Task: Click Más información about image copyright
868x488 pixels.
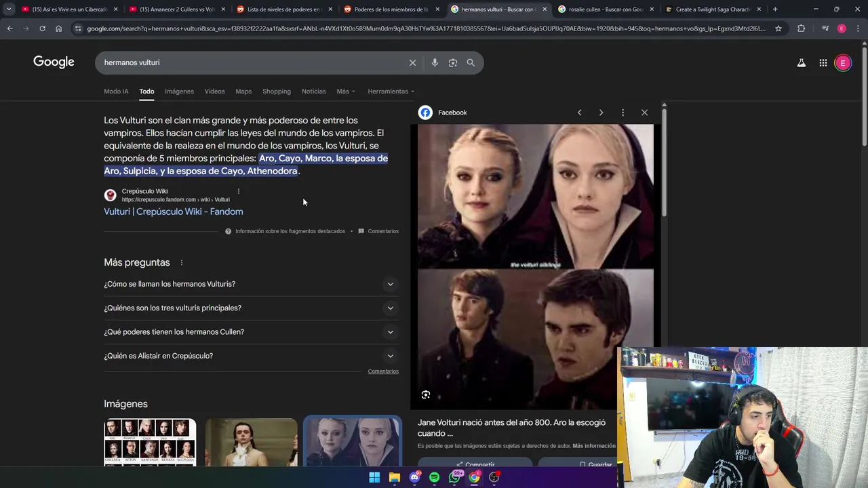Action: pos(594,446)
